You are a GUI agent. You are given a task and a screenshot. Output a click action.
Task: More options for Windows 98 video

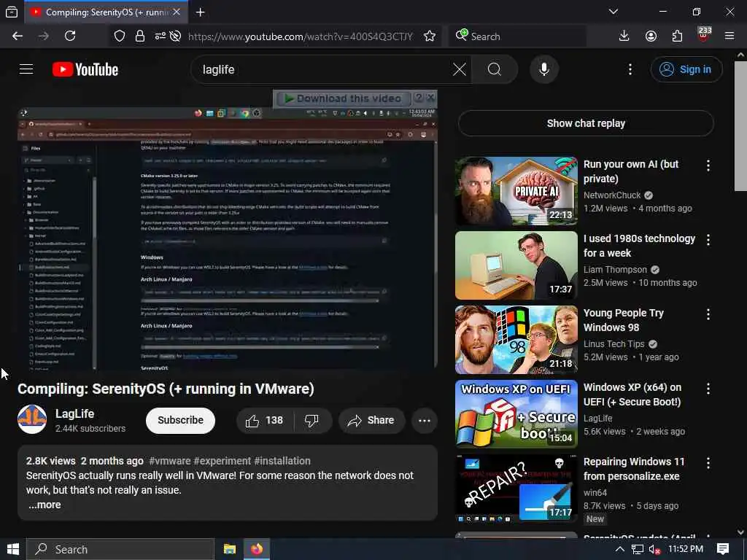pos(708,314)
